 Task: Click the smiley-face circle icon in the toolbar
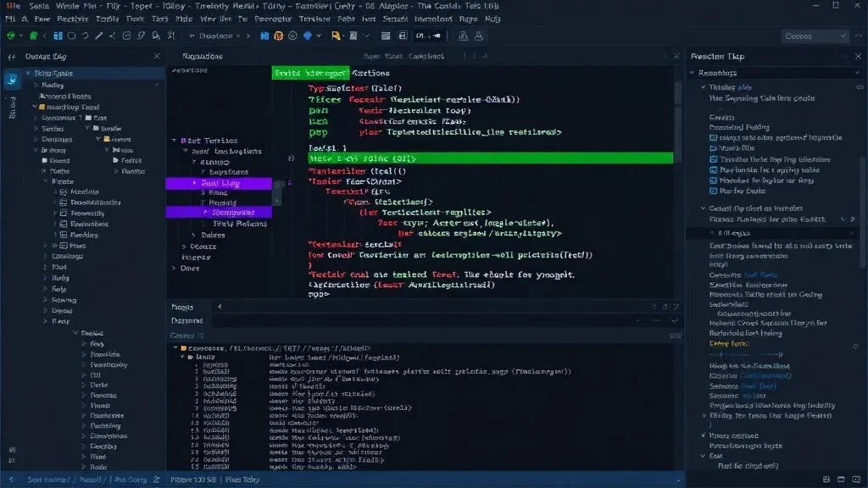pos(292,36)
